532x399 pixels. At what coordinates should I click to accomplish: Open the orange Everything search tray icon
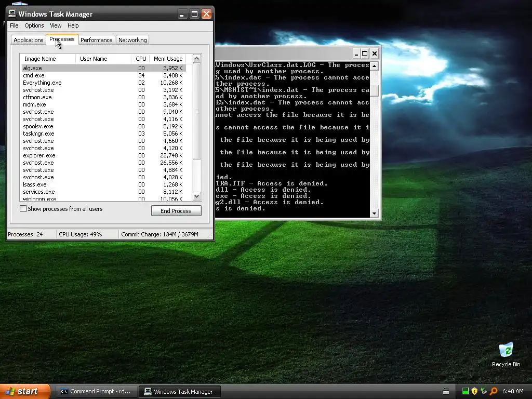click(x=494, y=391)
